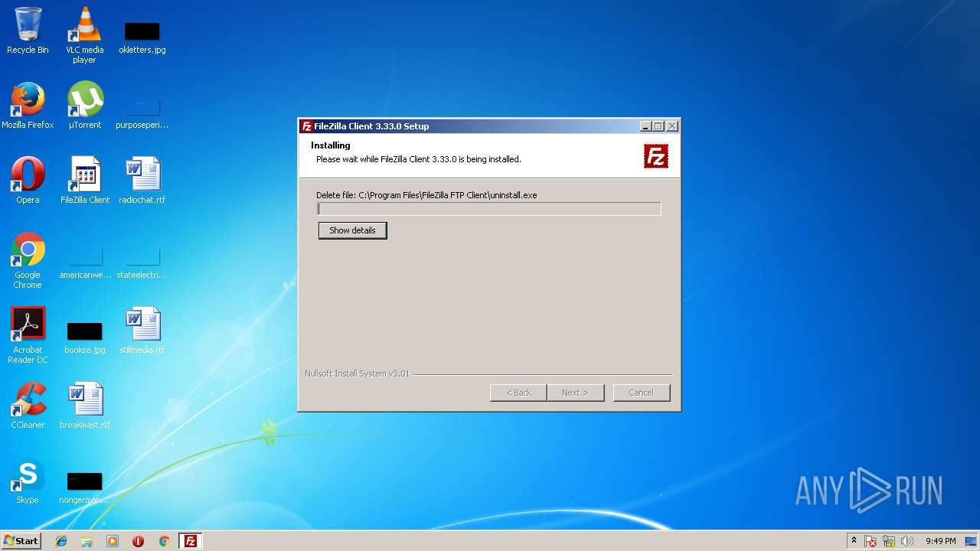Open Opera from the taskbar
Screen dimensions: 980x551
138,541
